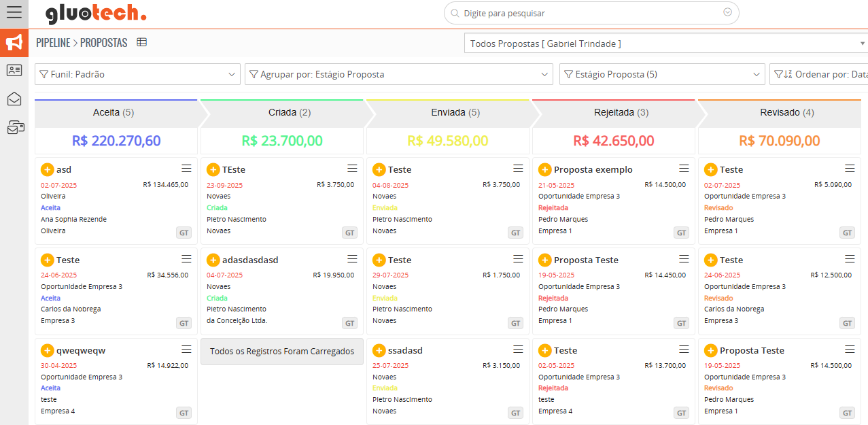Open the TEste proposal card title
Screen dimensions: 868x425
[233, 169]
